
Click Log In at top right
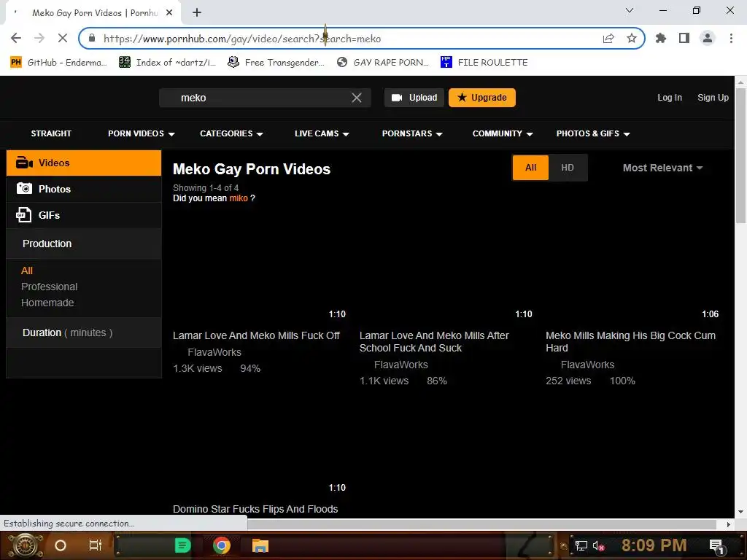pyautogui.click(x=670, y=98)
